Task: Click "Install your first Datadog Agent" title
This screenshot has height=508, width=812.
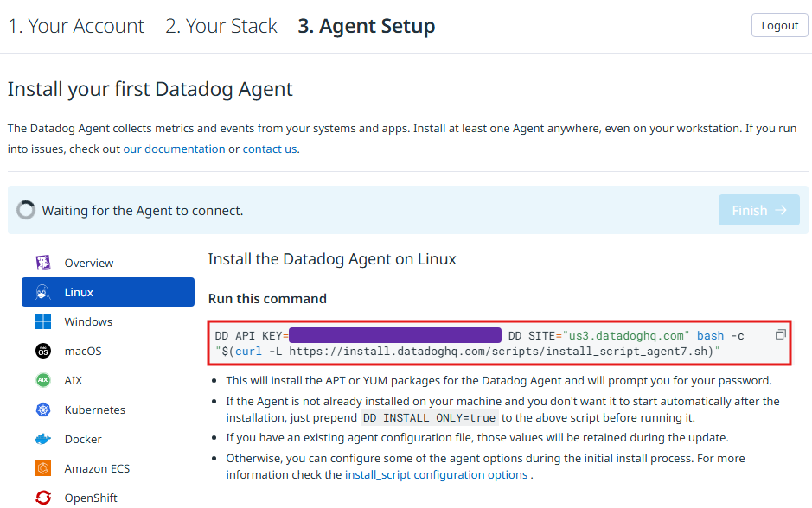Action: [x=150, y=89]
